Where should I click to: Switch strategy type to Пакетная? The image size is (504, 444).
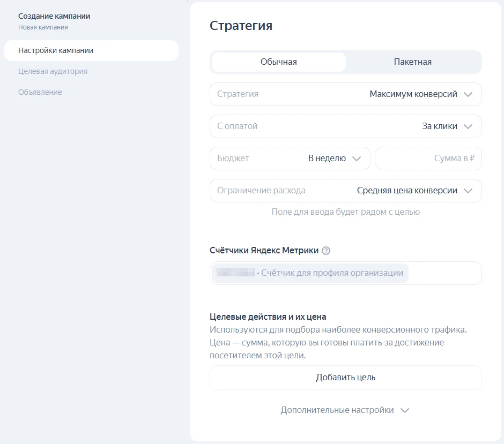point(412,62)
